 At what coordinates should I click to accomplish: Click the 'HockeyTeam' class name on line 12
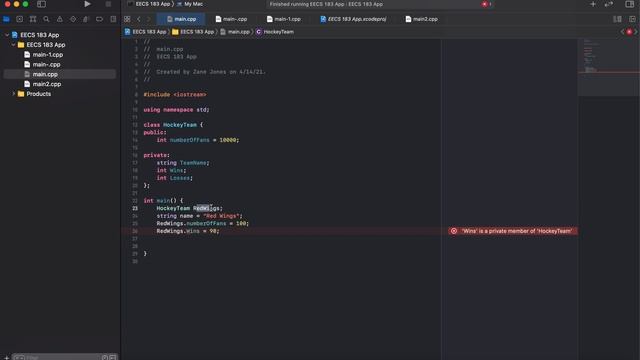point(180,125)
